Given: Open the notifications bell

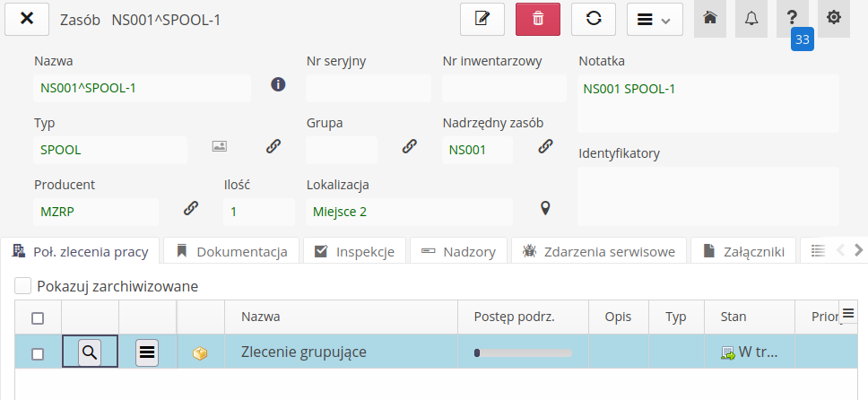Looking at the screenshot, I should point(751,19).
